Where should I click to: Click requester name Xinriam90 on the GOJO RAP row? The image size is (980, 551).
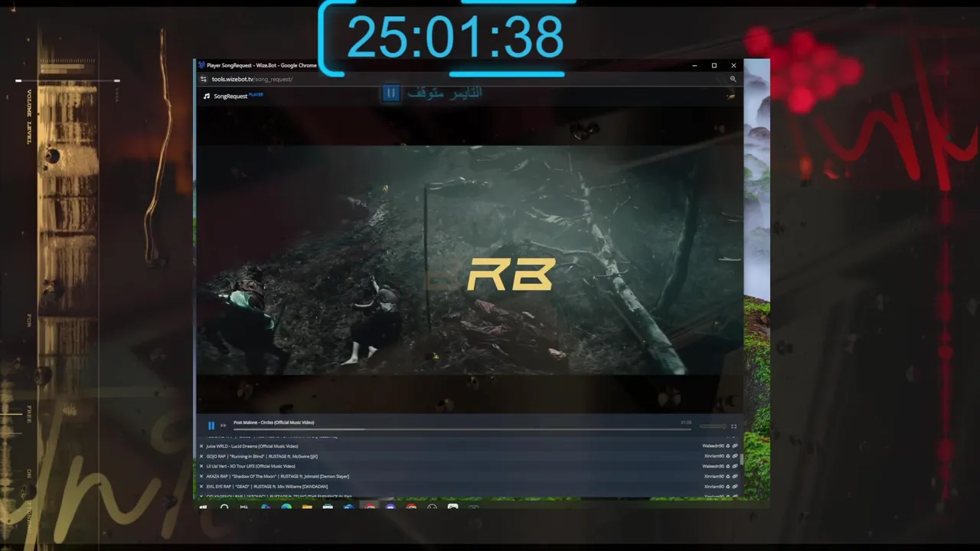[x=714, y=456]
